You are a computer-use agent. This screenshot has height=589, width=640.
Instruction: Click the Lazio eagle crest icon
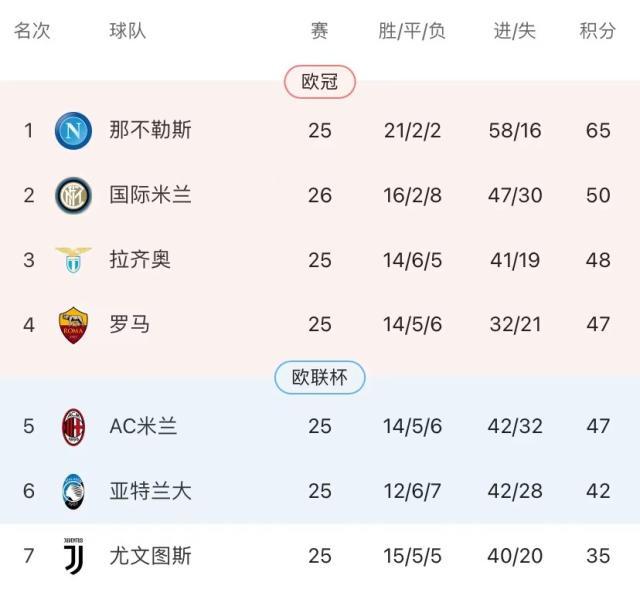pyautogui.click(x=73, y=260)
